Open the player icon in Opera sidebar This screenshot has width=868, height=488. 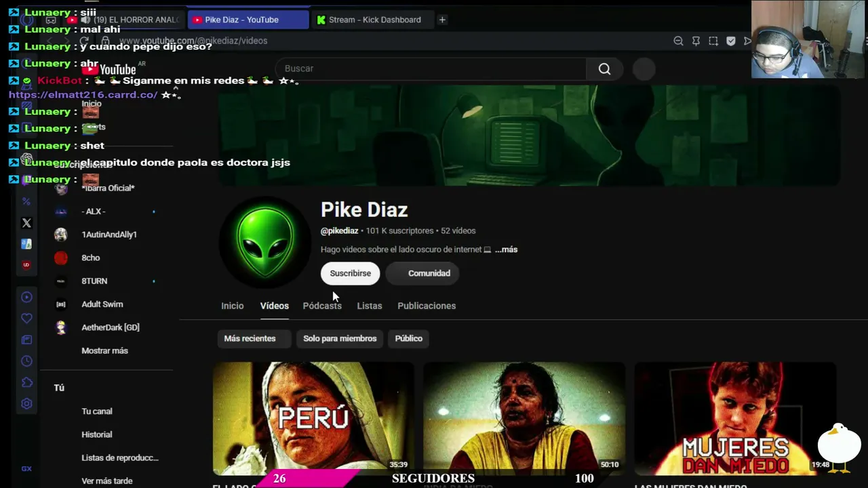(x=26, y=297)
